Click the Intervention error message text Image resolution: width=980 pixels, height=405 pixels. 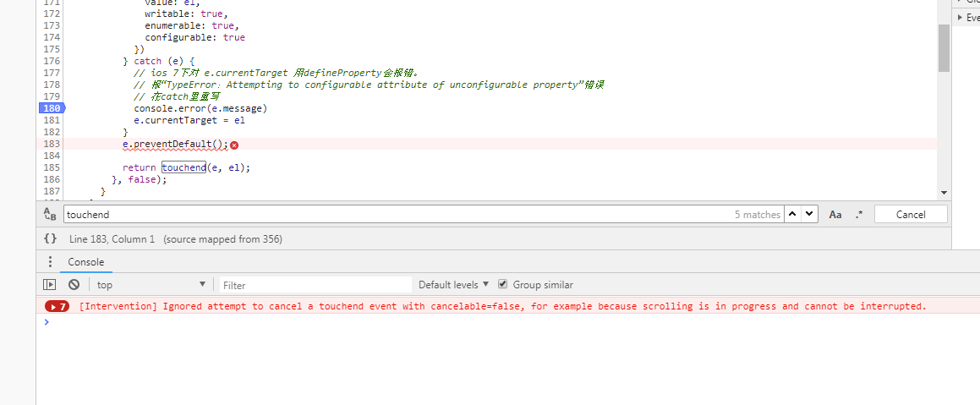pyautogui.click(x=502, y=306)
